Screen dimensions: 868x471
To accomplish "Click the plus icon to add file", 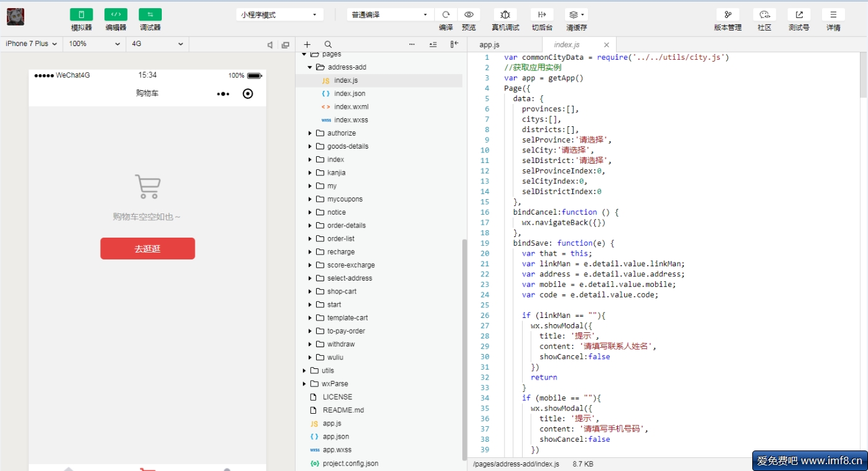I will (x=307, y=45).
